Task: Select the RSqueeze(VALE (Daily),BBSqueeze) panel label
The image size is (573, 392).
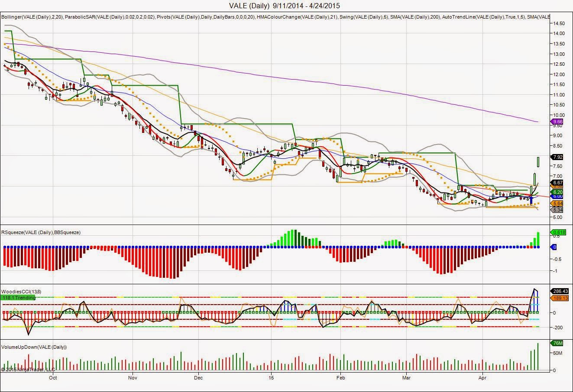Action: pos(41,232)
